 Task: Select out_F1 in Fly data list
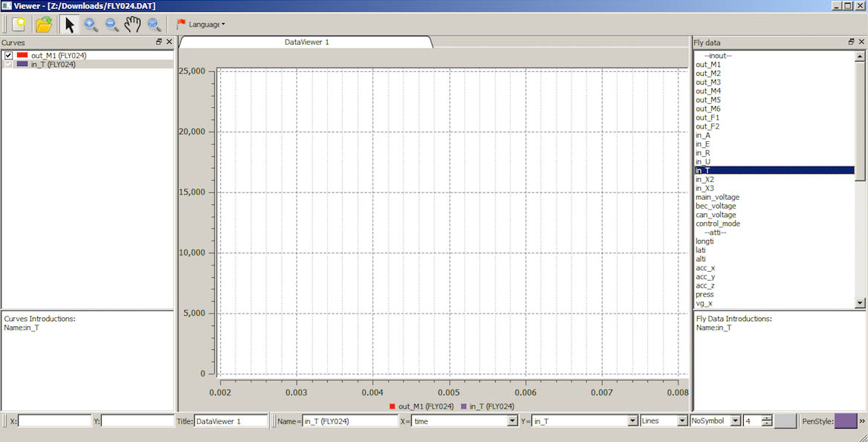pyautogui.click(x=774, y=117)
